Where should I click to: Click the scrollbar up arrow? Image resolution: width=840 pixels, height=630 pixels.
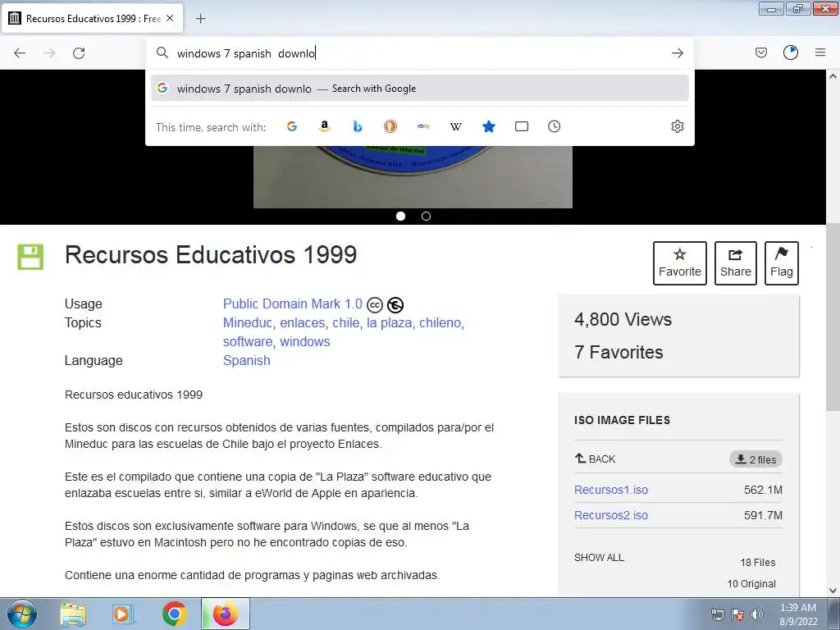(833, 76)
